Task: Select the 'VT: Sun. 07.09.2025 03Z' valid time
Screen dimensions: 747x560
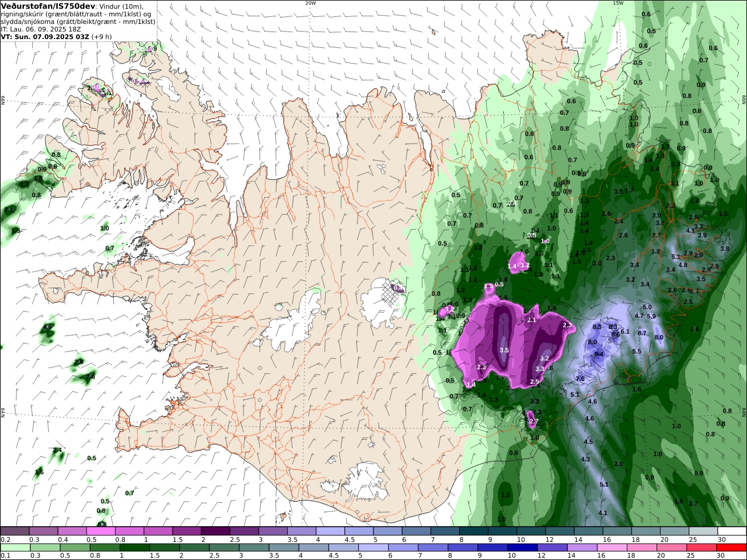Action: pos(45,36)
